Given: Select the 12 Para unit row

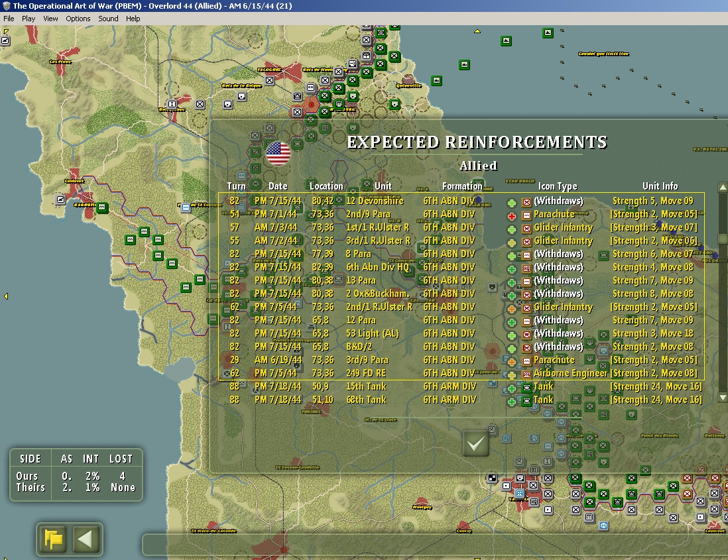Looking at the screenshot, I should (x=461, y=320).
